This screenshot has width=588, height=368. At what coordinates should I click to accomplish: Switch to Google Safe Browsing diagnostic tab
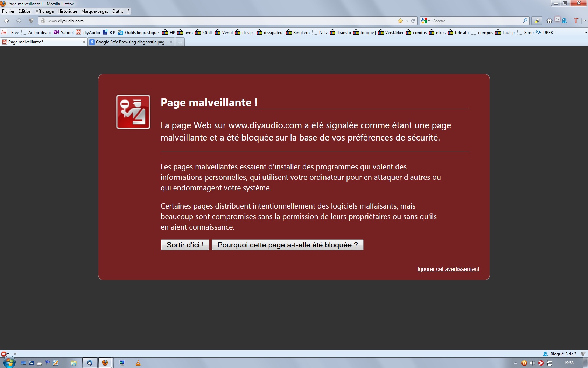point(131,42)
